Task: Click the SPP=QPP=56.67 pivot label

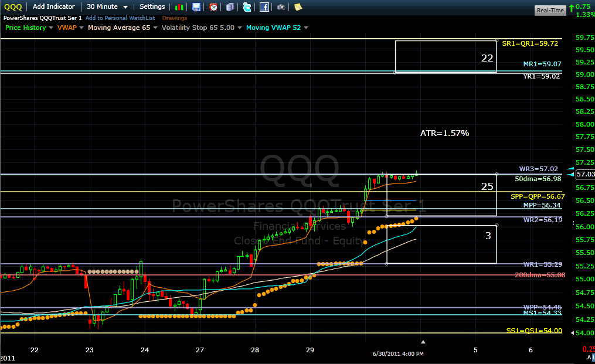Action: point(538,196)
